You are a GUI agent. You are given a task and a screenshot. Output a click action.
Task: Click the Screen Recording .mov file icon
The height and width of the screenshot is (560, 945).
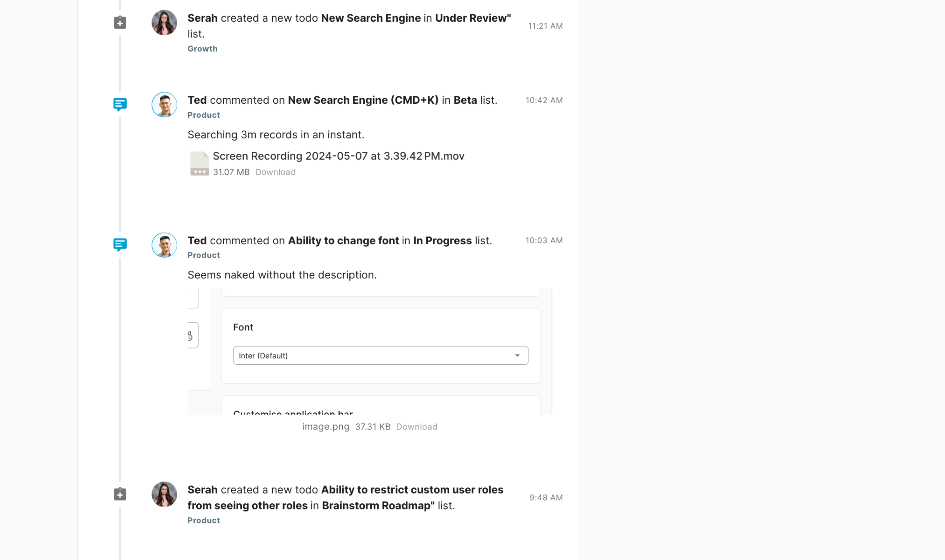coord(199,163)
